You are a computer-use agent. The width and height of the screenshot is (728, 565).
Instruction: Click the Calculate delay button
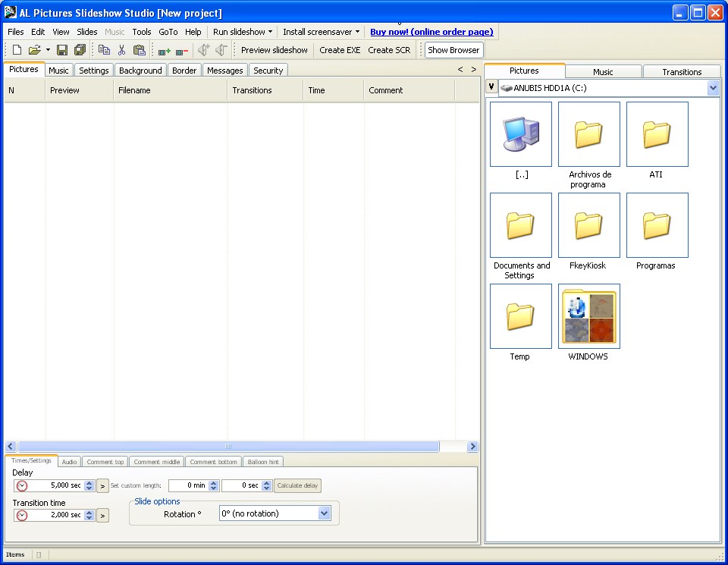coord(297,485)
